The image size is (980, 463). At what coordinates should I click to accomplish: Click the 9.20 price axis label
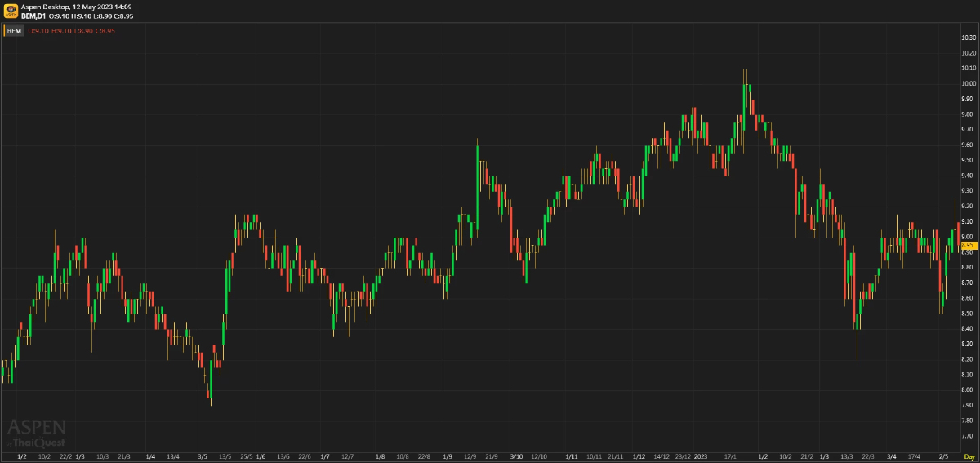point(968,206)
